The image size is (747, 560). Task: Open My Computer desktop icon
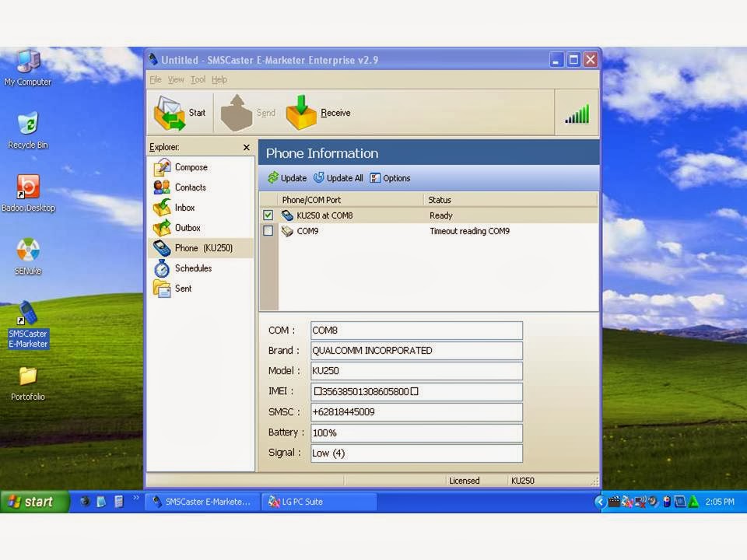[28, 68]
